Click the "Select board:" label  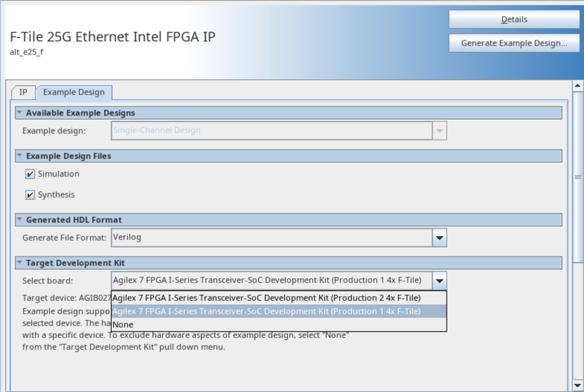pos(47,281)
